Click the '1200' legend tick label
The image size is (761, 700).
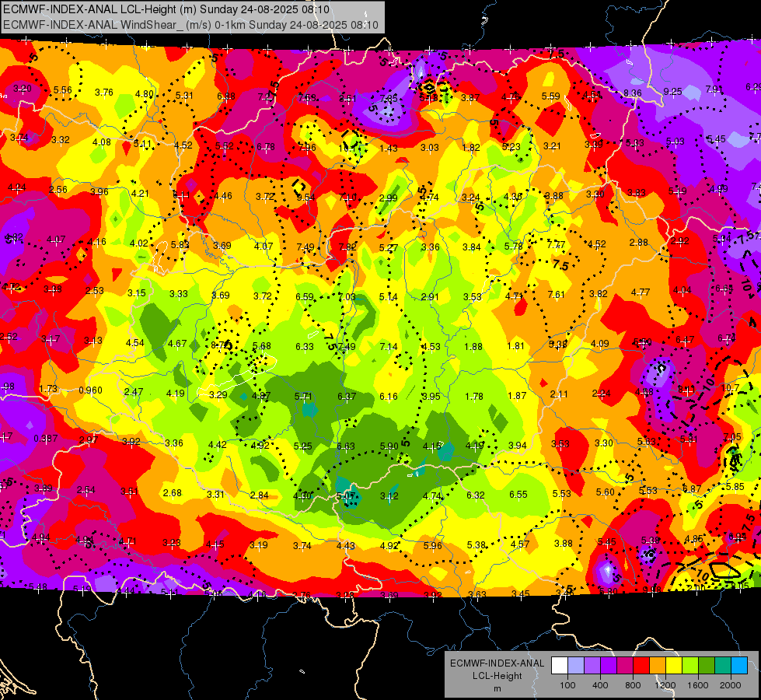[665, 685]
